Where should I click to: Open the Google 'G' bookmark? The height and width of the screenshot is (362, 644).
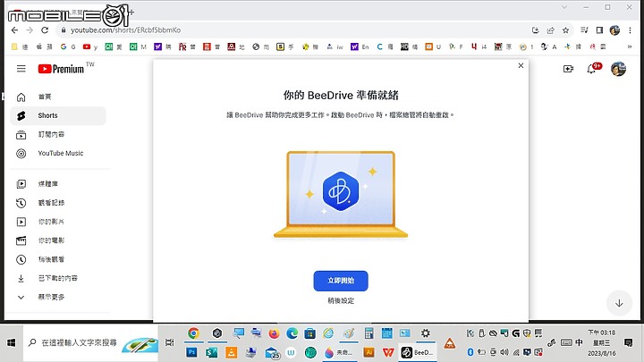coord(68,46)
